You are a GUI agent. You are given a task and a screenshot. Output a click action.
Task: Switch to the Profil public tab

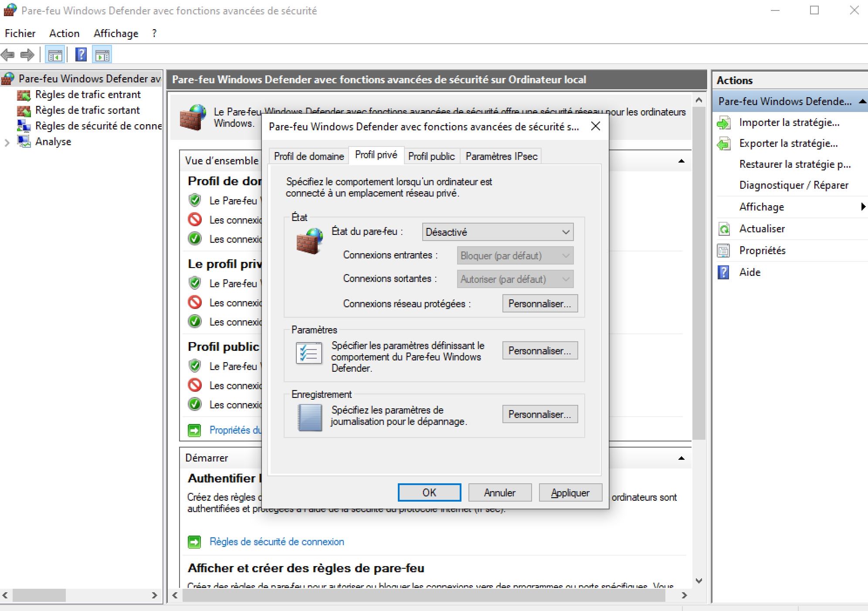[431, 156]
